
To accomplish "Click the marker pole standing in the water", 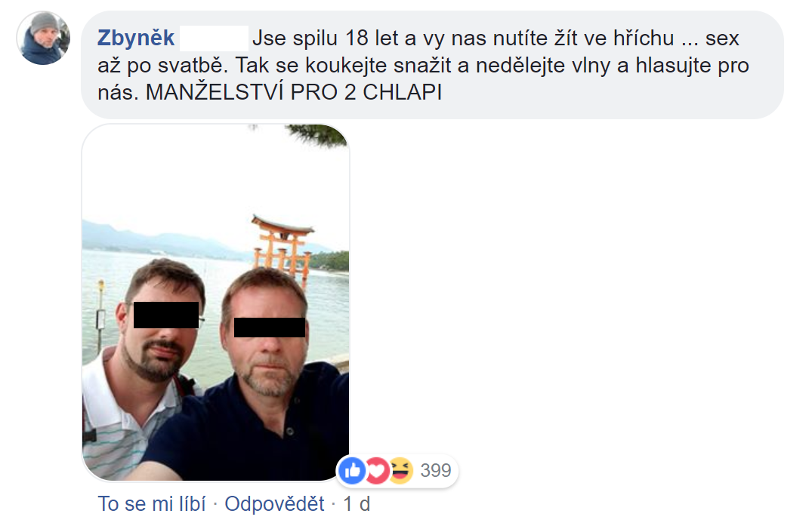I will (101, 315).
